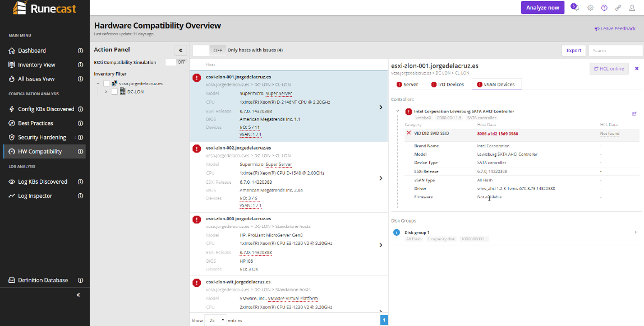The height and width of the screenshot is (326, 644).
Task: Open the Show entries dropdown
Action: point(216,320)
